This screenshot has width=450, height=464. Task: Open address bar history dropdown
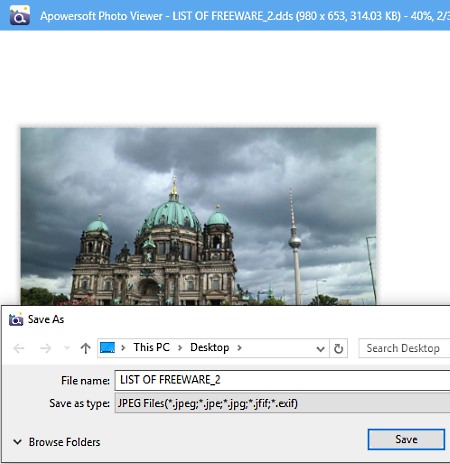[320, 349]
